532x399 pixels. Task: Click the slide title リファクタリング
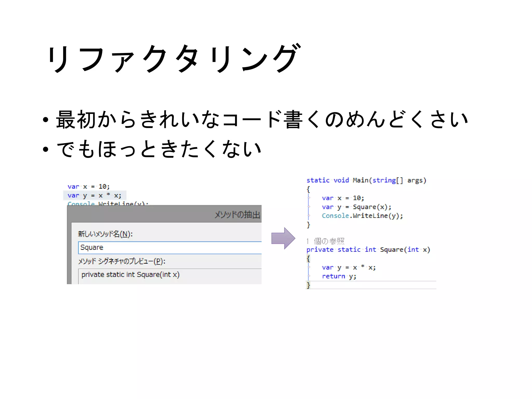[x=174, y=58]
